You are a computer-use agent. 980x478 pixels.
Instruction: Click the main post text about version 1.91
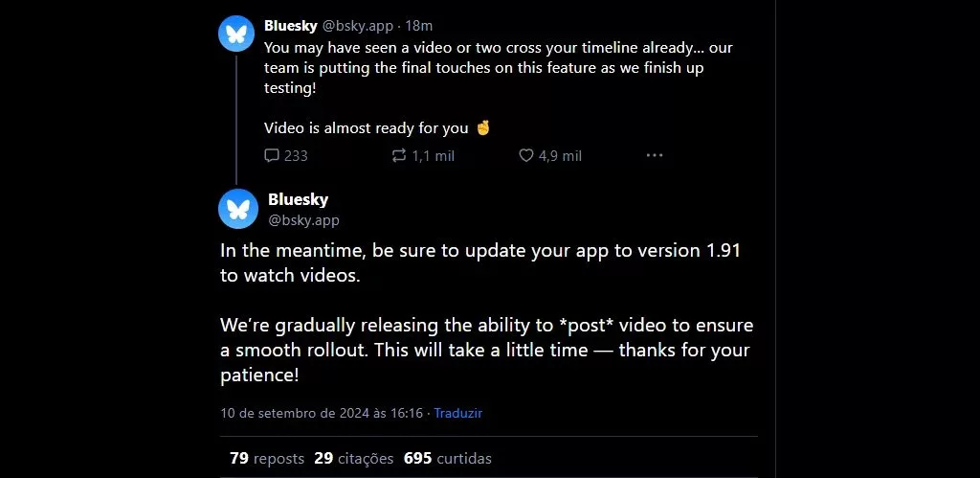479,262
